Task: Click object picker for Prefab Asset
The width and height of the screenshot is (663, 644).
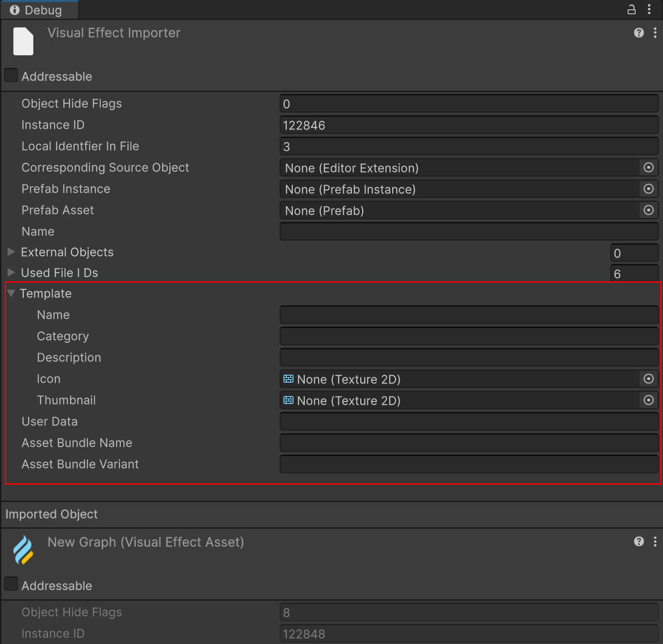Action: [648, 210]
